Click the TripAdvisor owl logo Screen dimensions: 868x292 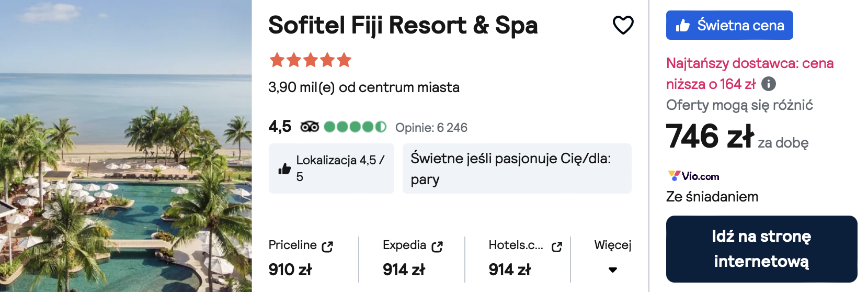tap(310, 127)
